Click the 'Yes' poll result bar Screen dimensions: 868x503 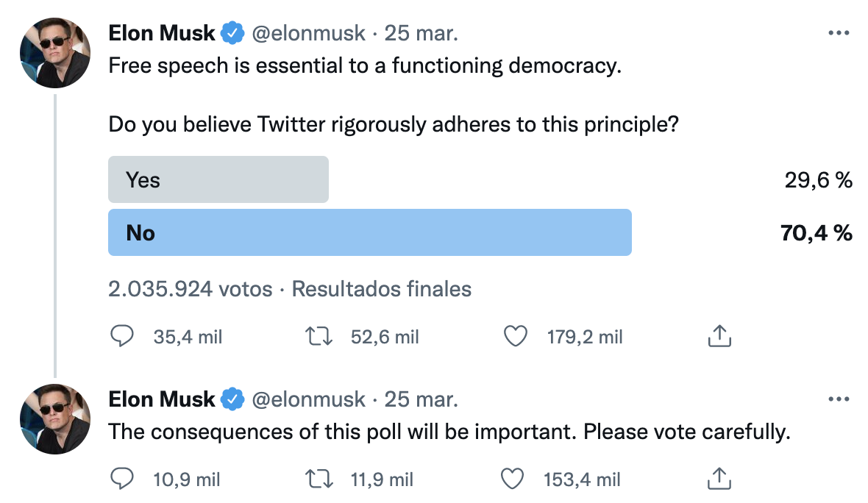pos(218,179)
